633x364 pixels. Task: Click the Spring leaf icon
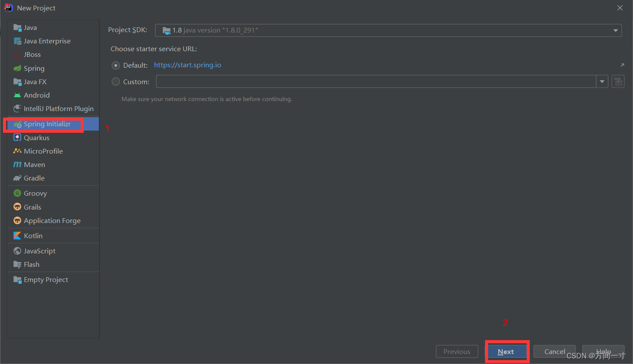(17, 69)
